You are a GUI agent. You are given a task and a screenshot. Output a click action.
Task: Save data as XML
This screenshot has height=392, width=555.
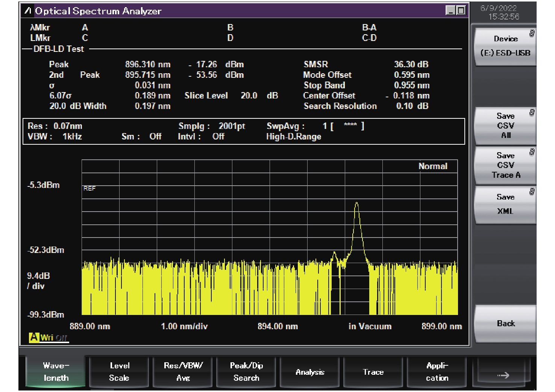click(505, 204)
